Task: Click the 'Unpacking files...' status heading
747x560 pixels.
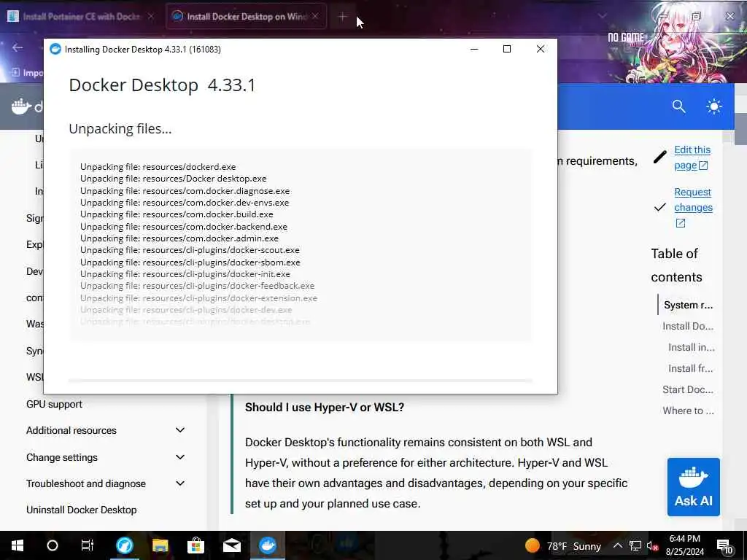Action: 120,129
